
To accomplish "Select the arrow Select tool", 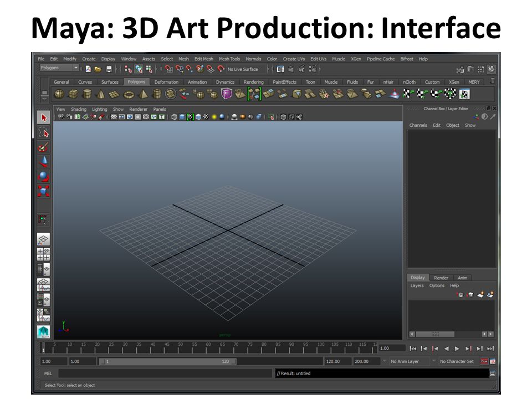I will tap(43, 117).
